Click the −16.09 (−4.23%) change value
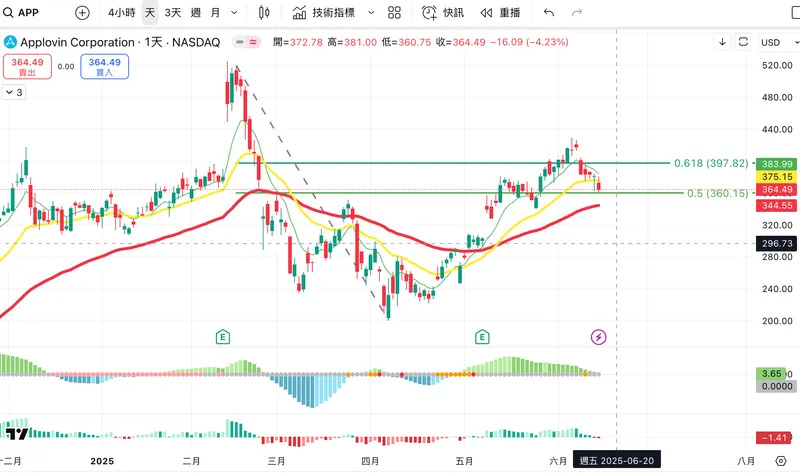 pos(529,42)
